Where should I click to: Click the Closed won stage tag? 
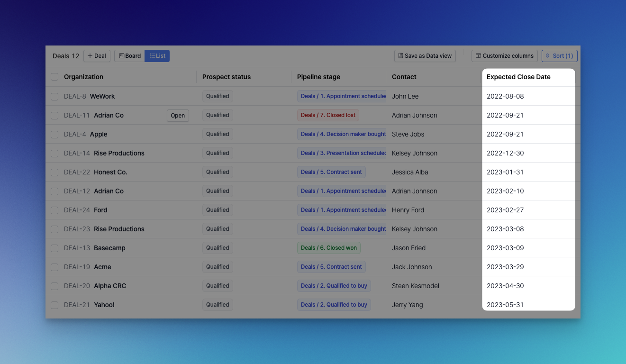(x=329, y=248)
